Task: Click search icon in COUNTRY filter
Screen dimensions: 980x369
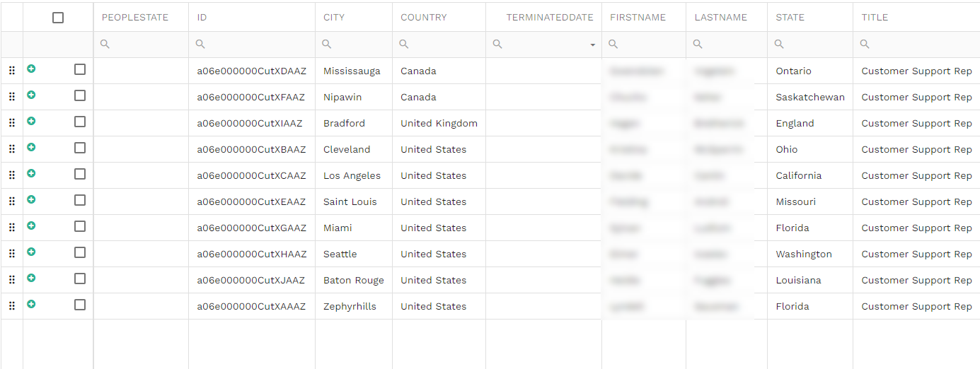Action: tap(404, 44)
